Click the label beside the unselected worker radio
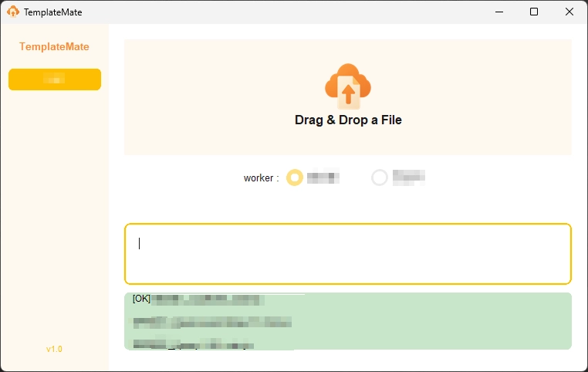This screenshot has width=588, height=372. [409, 178]
